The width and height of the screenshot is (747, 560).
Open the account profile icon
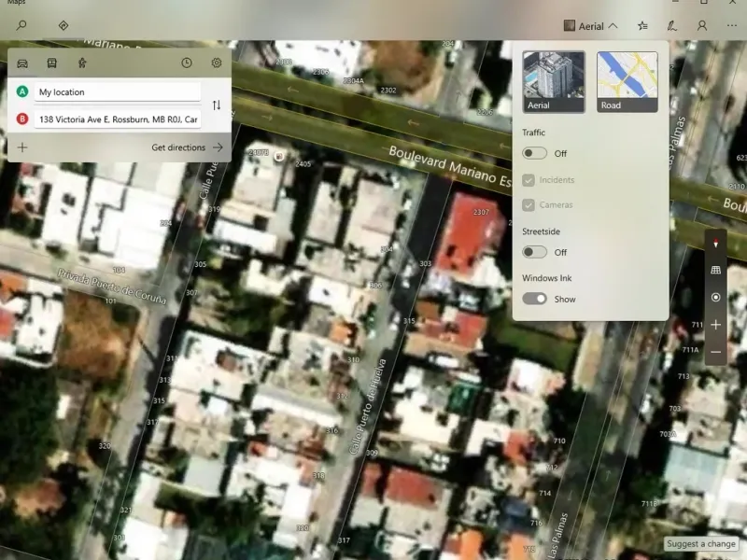(702, 26)
